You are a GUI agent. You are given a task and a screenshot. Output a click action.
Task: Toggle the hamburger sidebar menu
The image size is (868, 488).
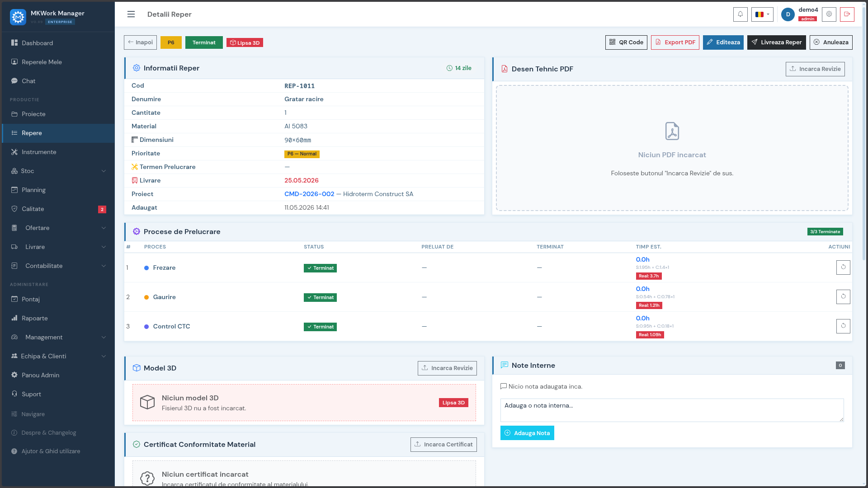[131, 14]
